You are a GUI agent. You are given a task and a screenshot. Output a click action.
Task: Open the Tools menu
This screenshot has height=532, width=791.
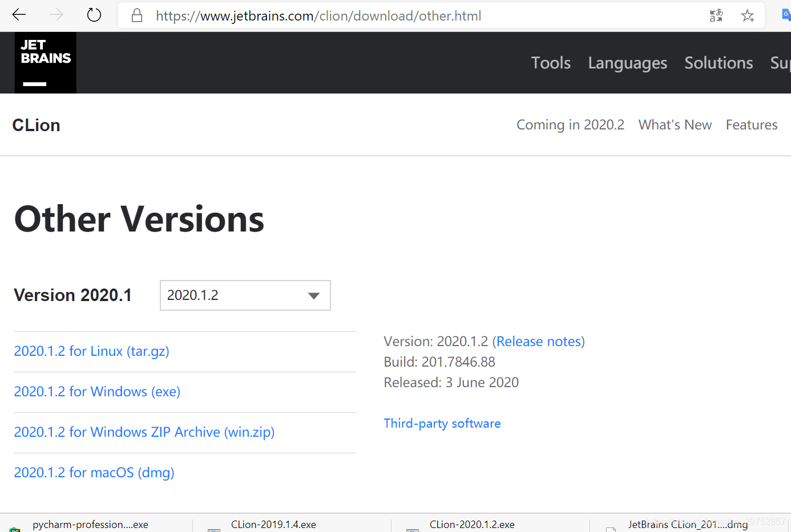[x=551, y=63]
